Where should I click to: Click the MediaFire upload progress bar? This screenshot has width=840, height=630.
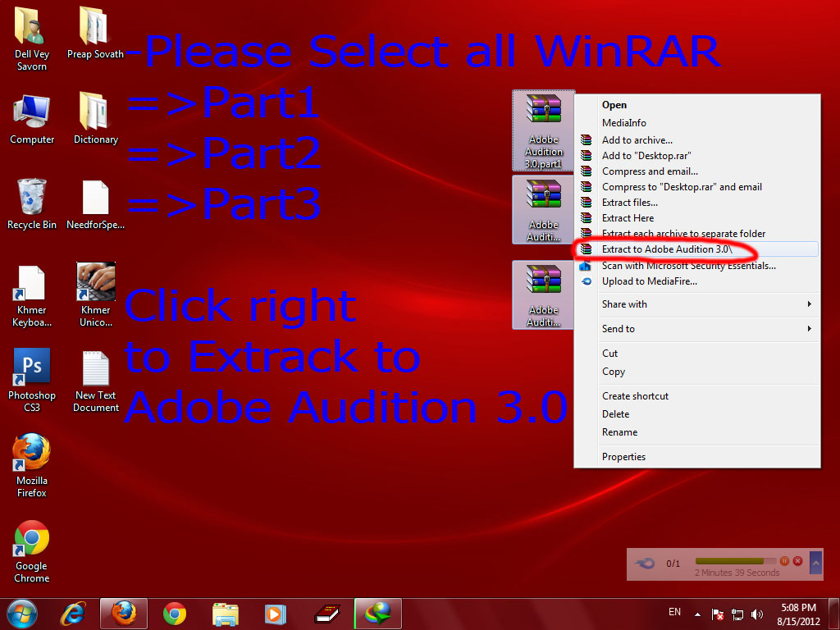point(736,561)
